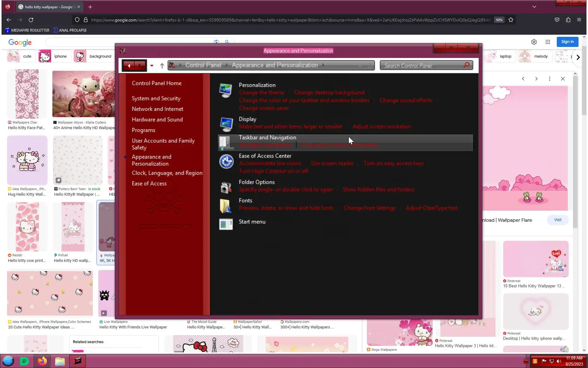Select Hardware and Sound in sidebar
588x368 pixels.
tap(157, 120)
